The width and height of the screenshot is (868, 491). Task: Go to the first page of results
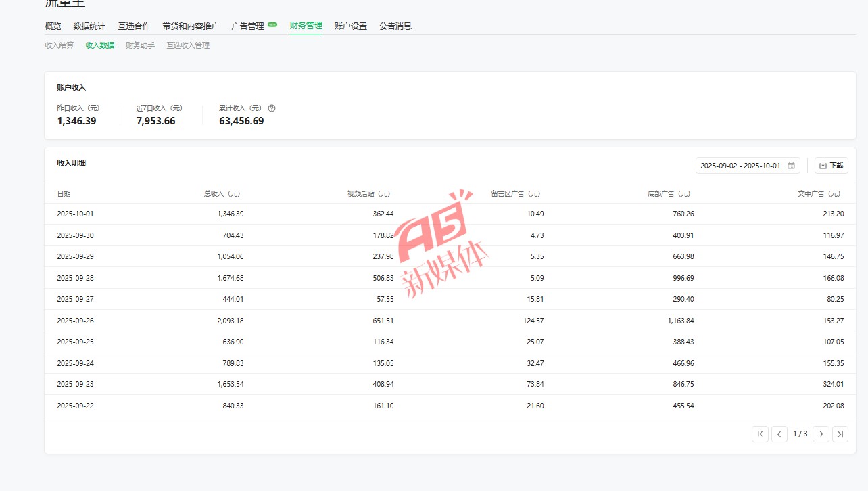pyautogui.click(x=760, y=434)
